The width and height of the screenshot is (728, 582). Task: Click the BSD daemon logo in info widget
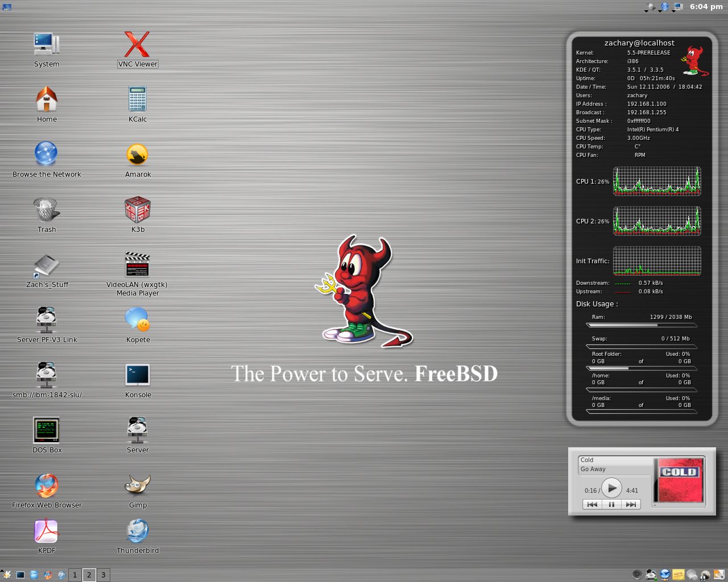[695, 61]
